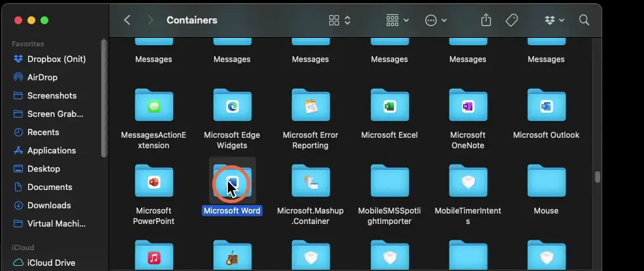The height and width of the screenshot is (271, 644).
Task: Click the Tags toolbar icon
Action: click(x=512, y=20)
